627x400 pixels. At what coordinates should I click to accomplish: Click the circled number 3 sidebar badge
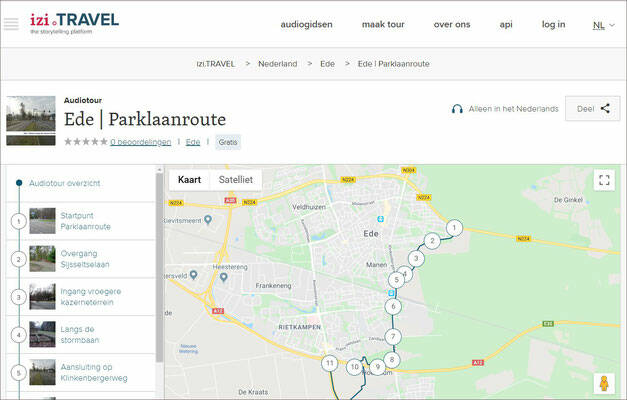pyautogui.click(x=18, y=297)
